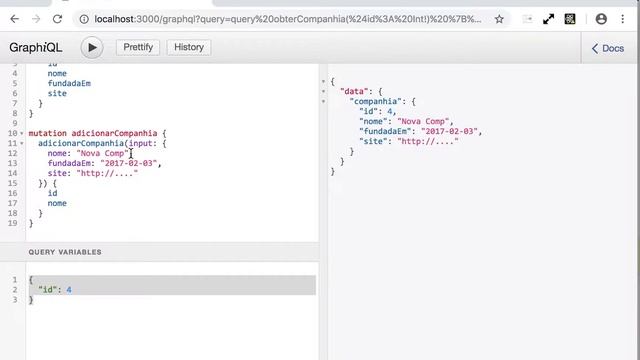640x360 pixels.
Task: Click the 'nome' field on line 17
Action: tap(57, 203)
